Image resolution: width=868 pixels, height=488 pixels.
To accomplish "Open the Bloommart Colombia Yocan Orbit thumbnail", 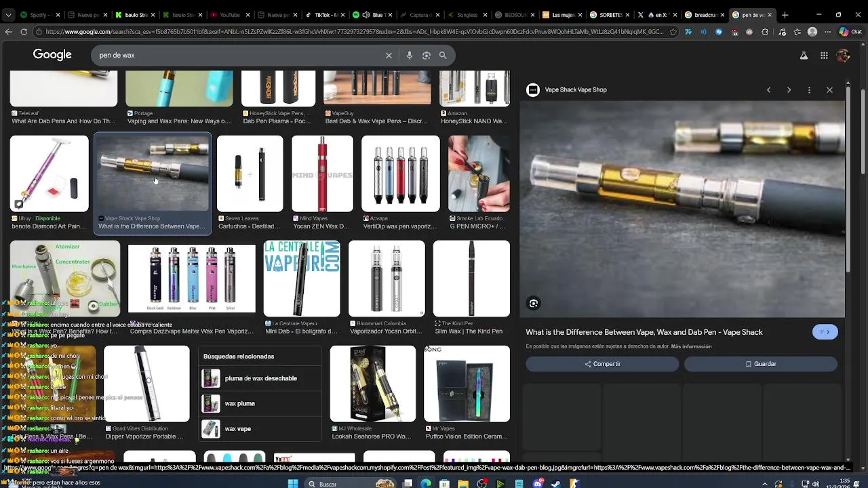I will point(387,279).
